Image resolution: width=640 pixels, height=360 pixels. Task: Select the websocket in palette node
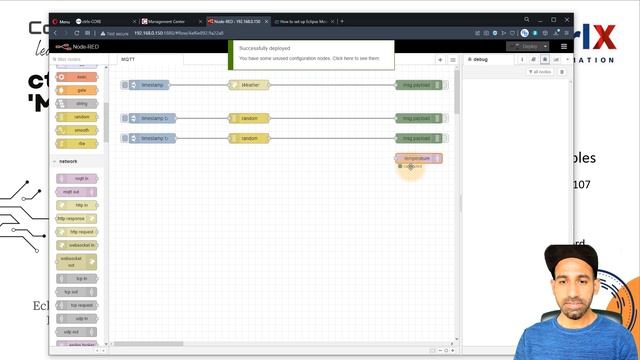click(x=77, y=245)
